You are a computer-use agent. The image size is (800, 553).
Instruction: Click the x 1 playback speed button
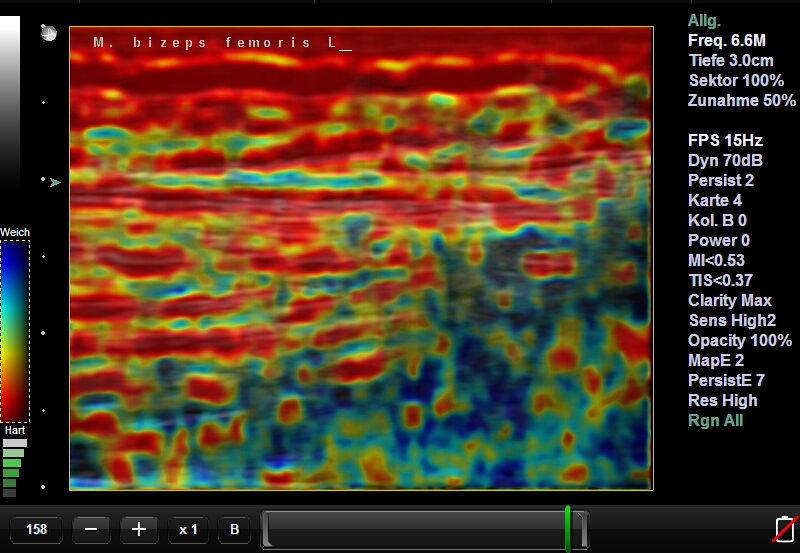(188, 529)
